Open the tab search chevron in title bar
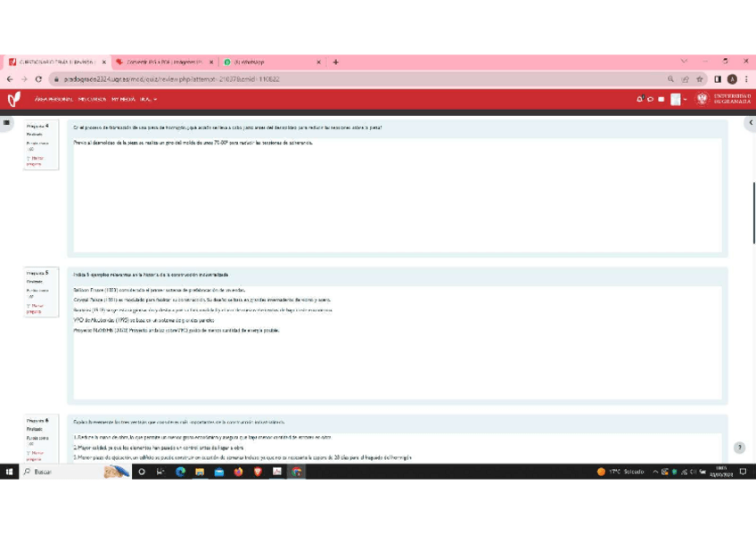This screenshot has width=756, height=534. (x=684, y=62)
